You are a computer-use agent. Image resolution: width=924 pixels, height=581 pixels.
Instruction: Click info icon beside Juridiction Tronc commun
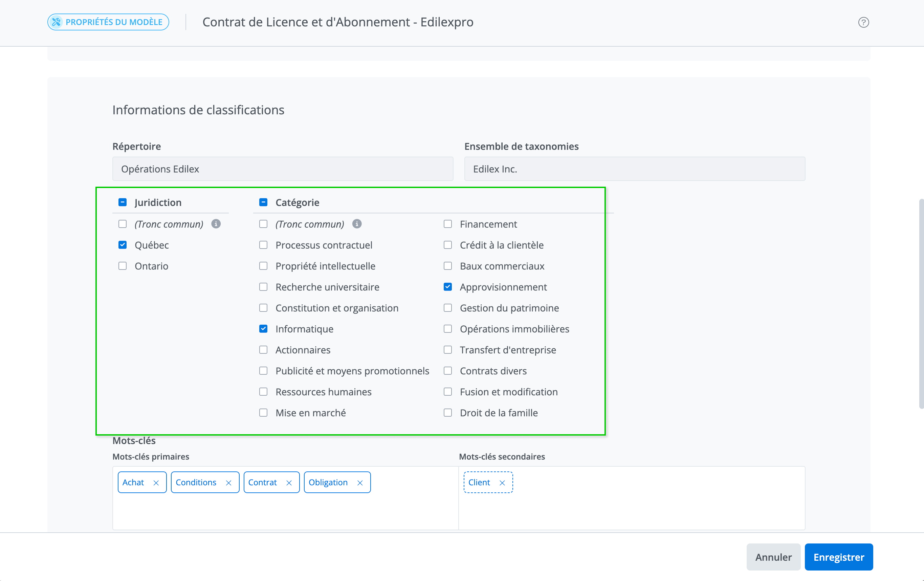(x=216, y=224)
